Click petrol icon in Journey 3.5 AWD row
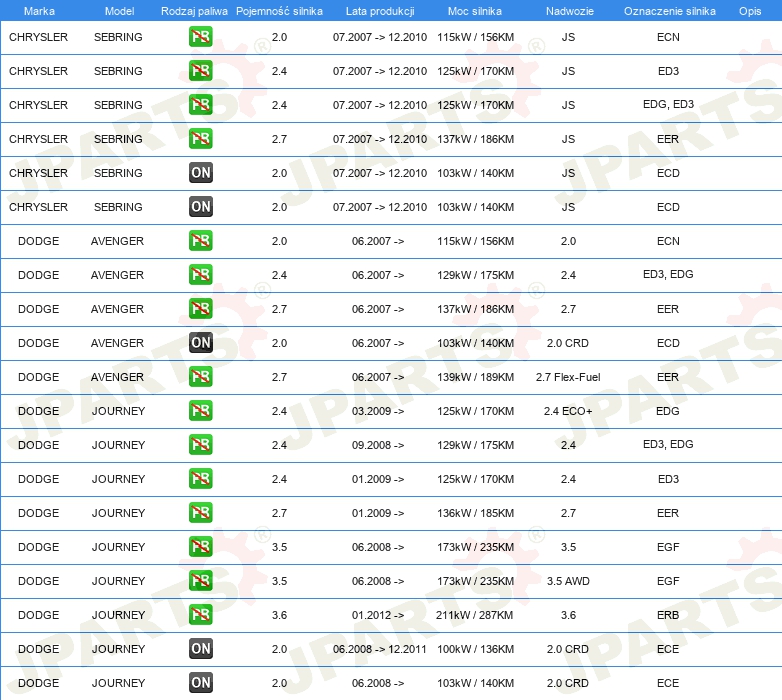This screenshot has width=782, height=700. [200, 581]
